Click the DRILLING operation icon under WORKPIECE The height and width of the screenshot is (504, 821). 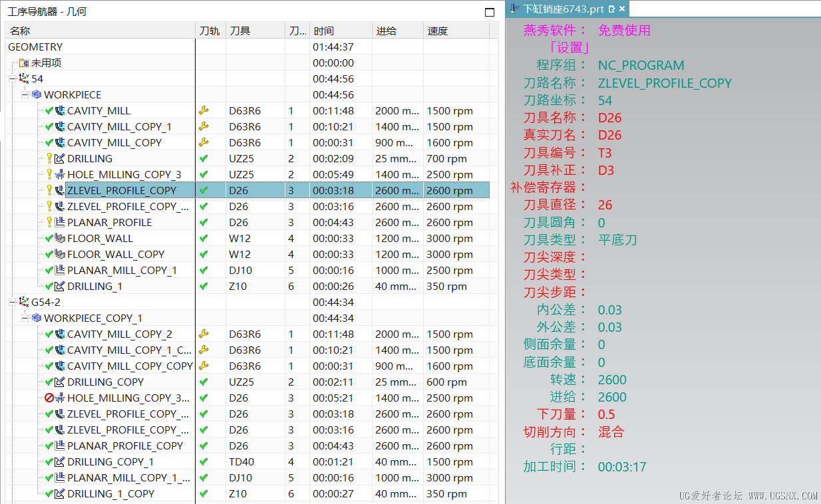point(60,159)
